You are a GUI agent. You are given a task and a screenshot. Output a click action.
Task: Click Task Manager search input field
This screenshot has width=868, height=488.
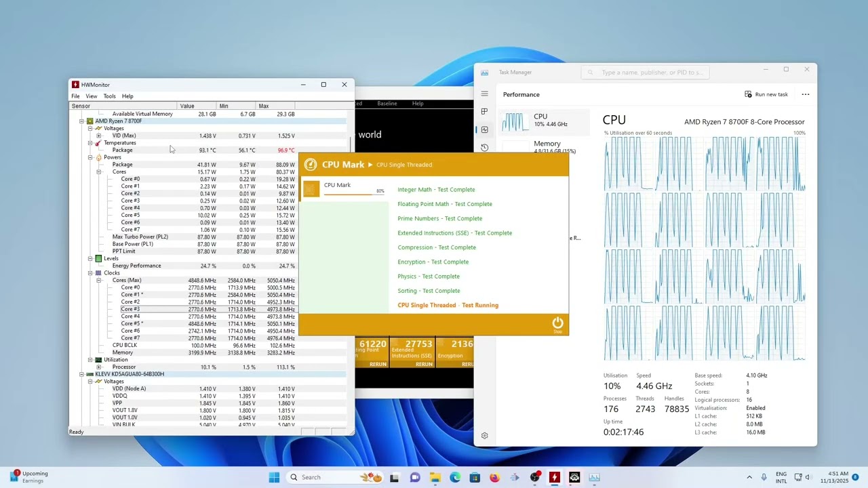[x=645, y=73]
